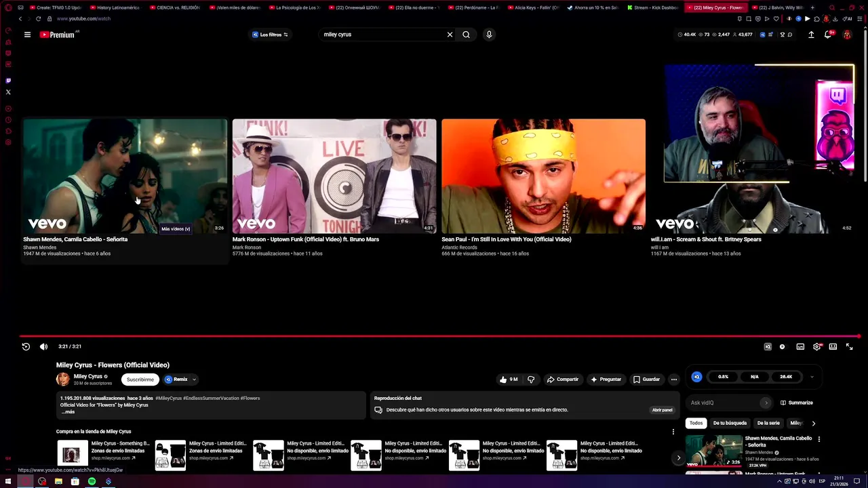Open the YouTube notifications bell
868x488 pixels.
[828, 35]
